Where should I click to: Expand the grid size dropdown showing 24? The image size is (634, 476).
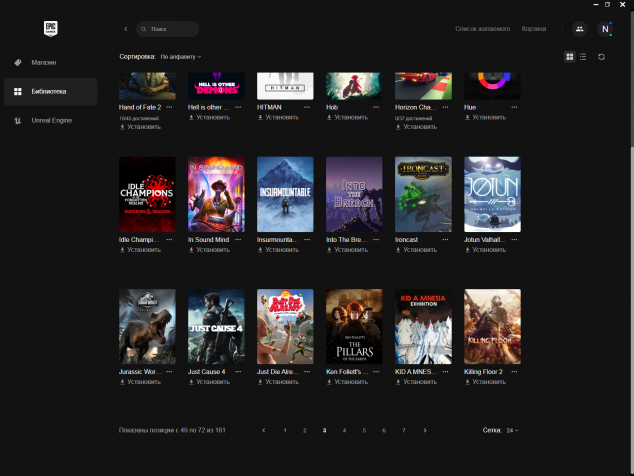(512, 430)
